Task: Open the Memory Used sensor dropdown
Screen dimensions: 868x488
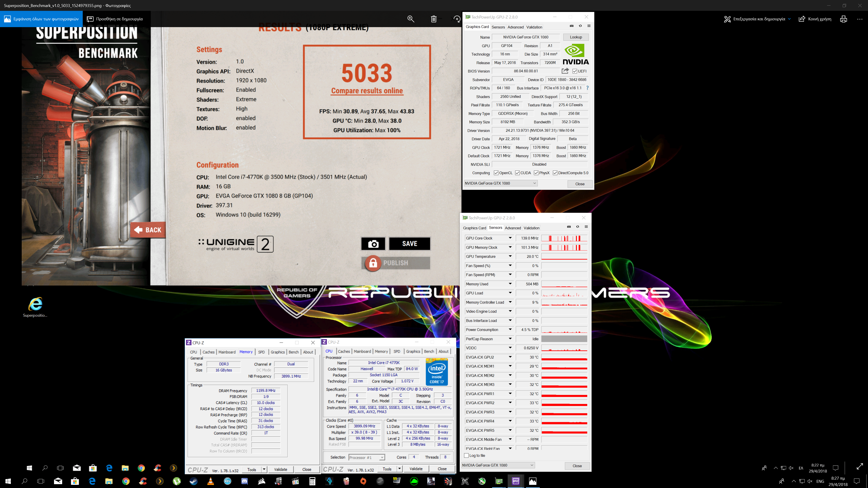Action: [510, 284]
